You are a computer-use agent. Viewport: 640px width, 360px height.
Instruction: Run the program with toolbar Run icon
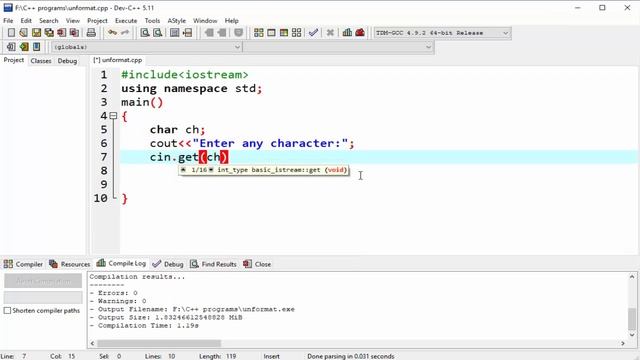click(x=271, y=33)
